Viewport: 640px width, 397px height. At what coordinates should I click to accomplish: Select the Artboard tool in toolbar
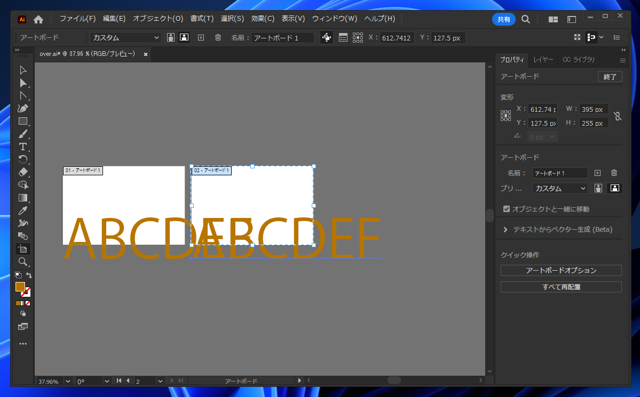[23, 249]
